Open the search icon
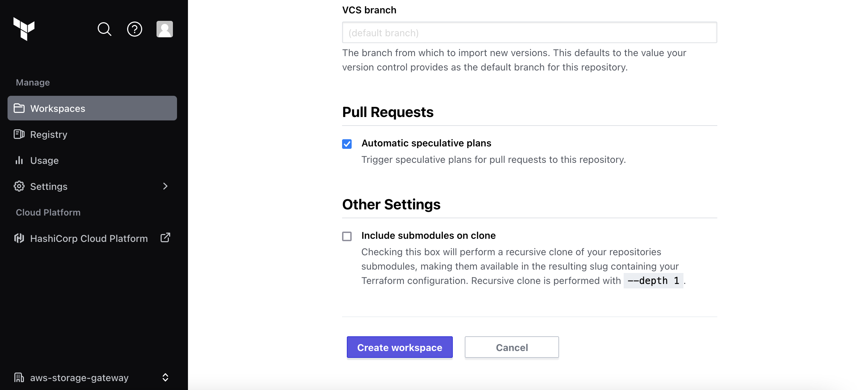The width and height of the screenshot is (868, 390). tap(104, 29)
